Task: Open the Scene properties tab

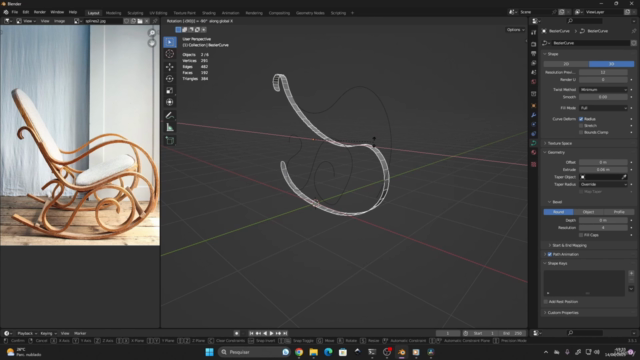Action: coord(533,72)
